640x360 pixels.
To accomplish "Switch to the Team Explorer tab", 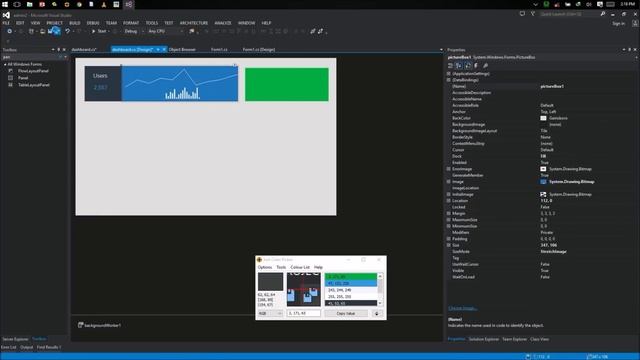I will (x=514, y=339).
